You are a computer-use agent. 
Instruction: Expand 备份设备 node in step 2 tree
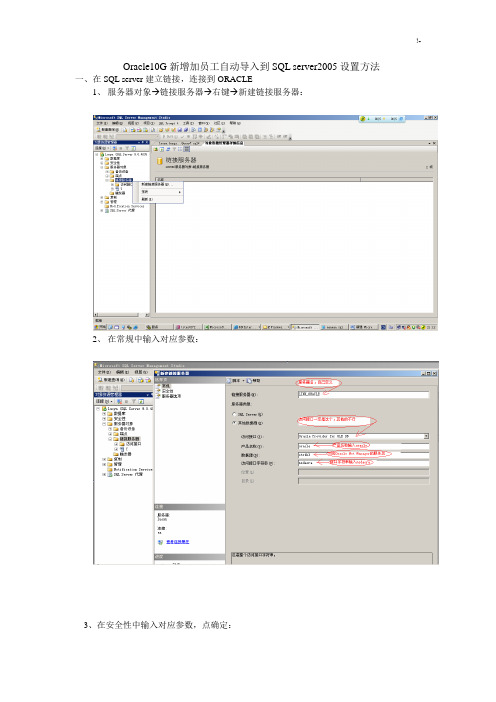[110, 428]
